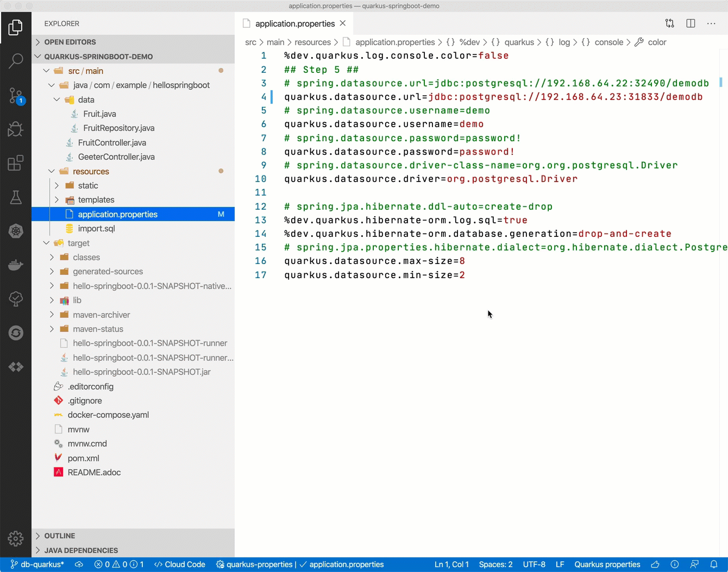Change encoding via UTF-8 indicator
Screen dimensions: 728x572
[534, 564]
